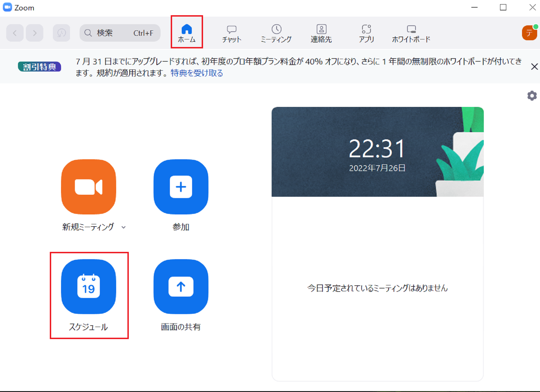Click the blue 参加 (Join) plus icon
Image resolution: width=540 pixels, height=392 pixels.
point(181,187)
